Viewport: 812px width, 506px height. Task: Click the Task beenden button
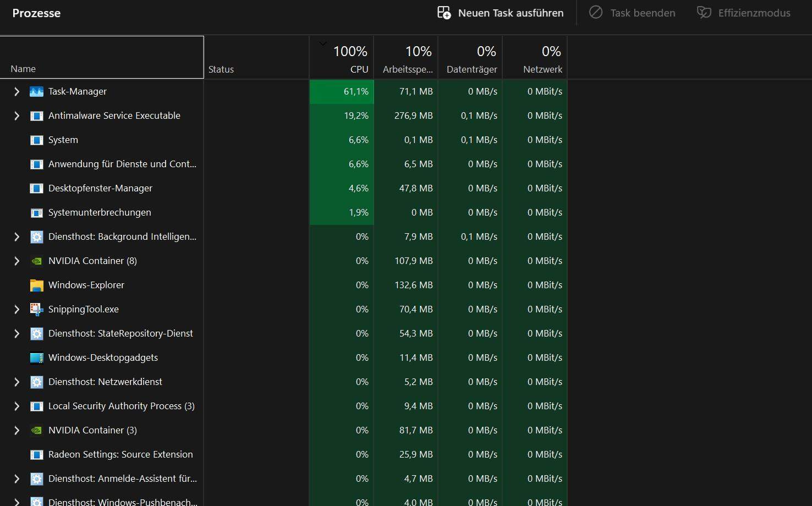click(x=632, y=13)
